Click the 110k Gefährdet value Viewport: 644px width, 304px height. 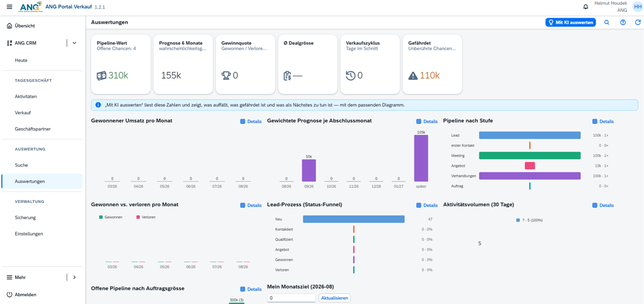pyautogui.click(x=429, y=76)
